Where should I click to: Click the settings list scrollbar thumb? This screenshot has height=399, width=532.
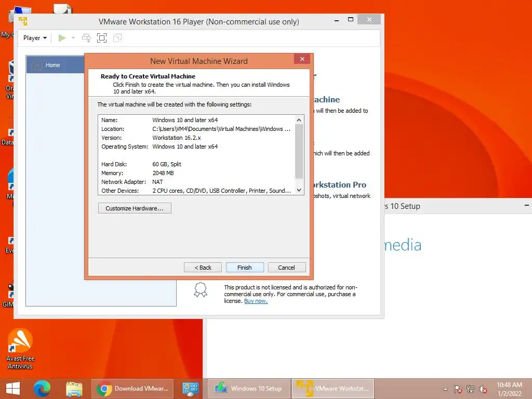click(x=299, y=151)
